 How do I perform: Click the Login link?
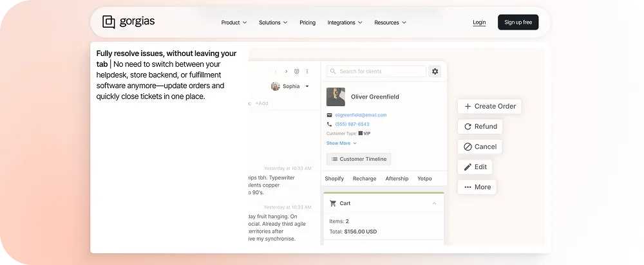(x=479, y=23)
